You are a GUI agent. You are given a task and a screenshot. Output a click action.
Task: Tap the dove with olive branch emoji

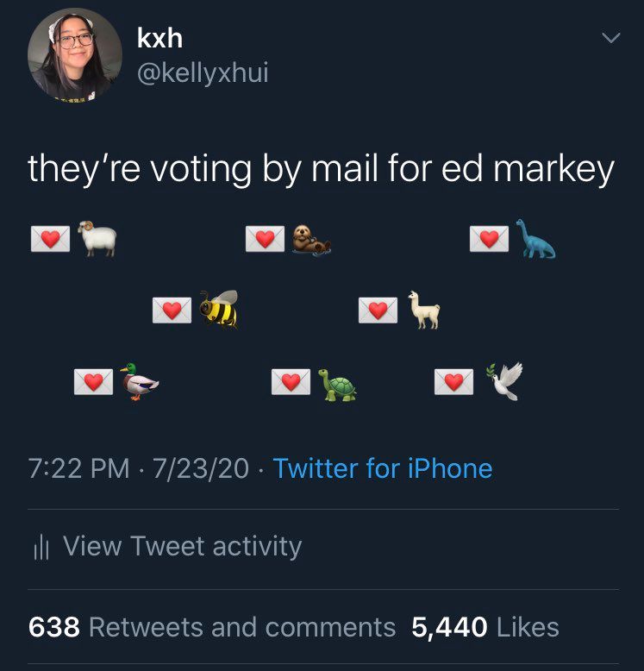pyautogui.click(x=504, y=381)
